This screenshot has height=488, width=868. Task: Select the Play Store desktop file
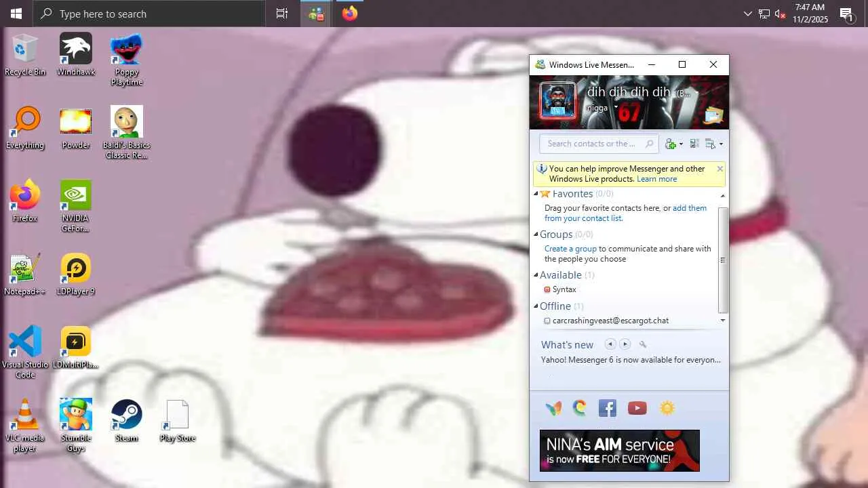coord(178,421)
